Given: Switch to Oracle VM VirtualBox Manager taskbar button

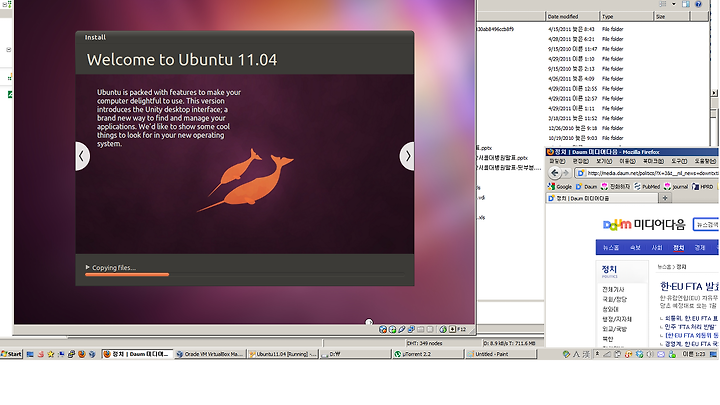Looking at the screenshot, I should pos(210,354).
